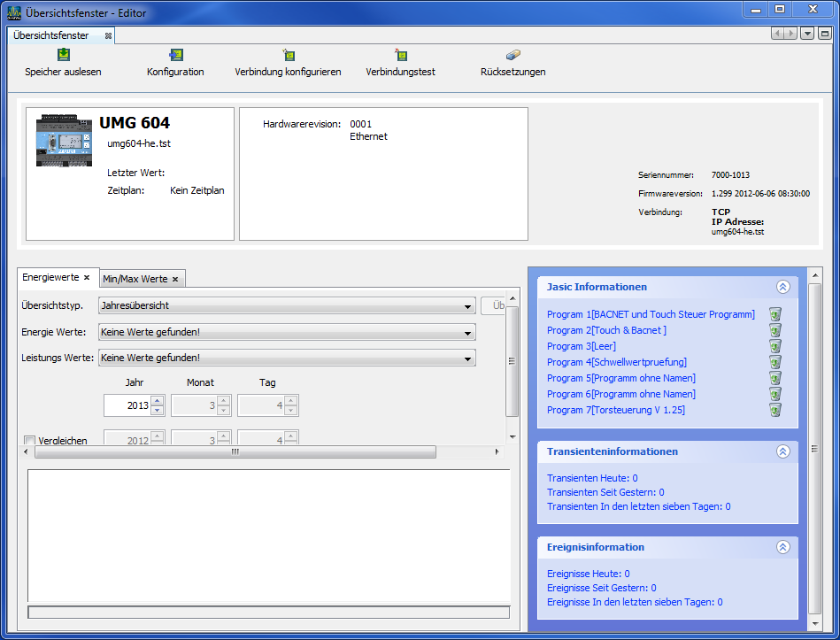Click the edit icon beside Program 1

[775, 314]
